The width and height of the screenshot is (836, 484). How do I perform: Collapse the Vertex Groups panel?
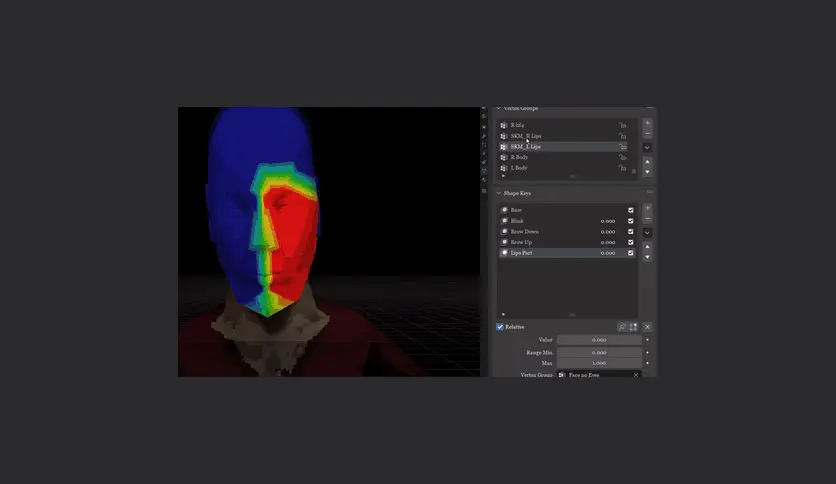pos(499,108)
